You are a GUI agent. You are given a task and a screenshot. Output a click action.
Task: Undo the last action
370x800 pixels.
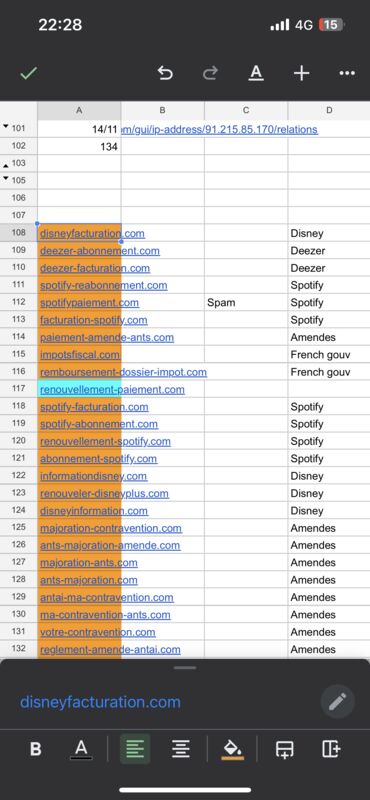[x=165, y=73]
